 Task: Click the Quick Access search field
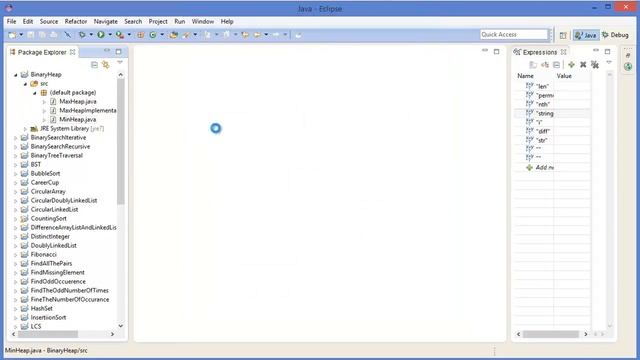tap(513, 35)
